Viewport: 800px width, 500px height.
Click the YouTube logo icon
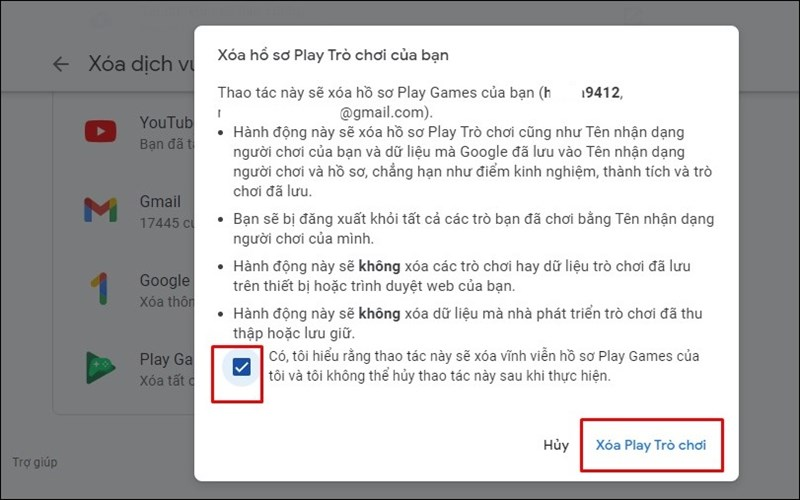point(100,132)
